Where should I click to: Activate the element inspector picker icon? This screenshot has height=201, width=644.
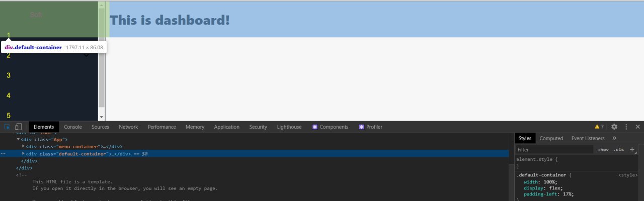click(8, 127)
